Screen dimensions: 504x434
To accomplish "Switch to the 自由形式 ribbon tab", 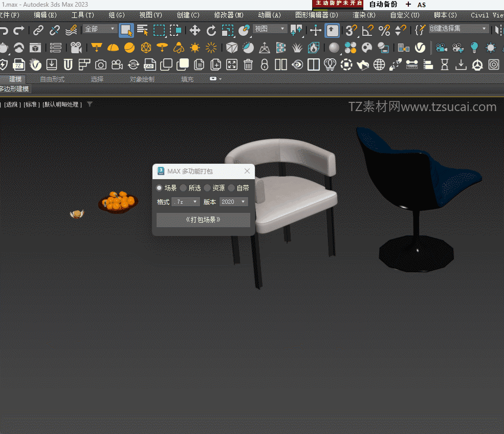I will [52, 79].
